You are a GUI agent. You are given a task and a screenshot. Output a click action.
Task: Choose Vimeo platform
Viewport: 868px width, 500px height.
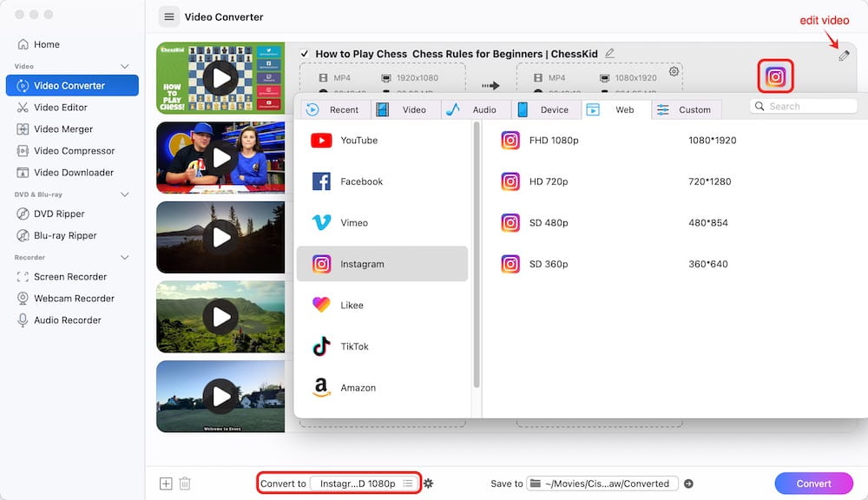coord(382,222)
